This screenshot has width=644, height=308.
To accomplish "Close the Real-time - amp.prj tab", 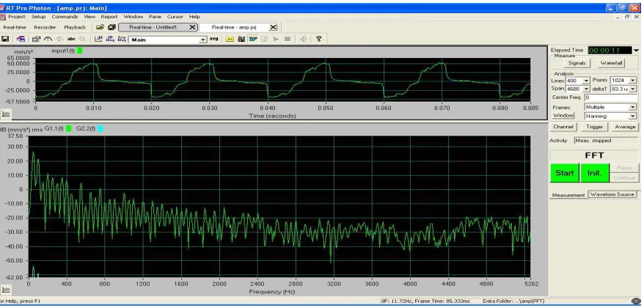I will point(273,27).
